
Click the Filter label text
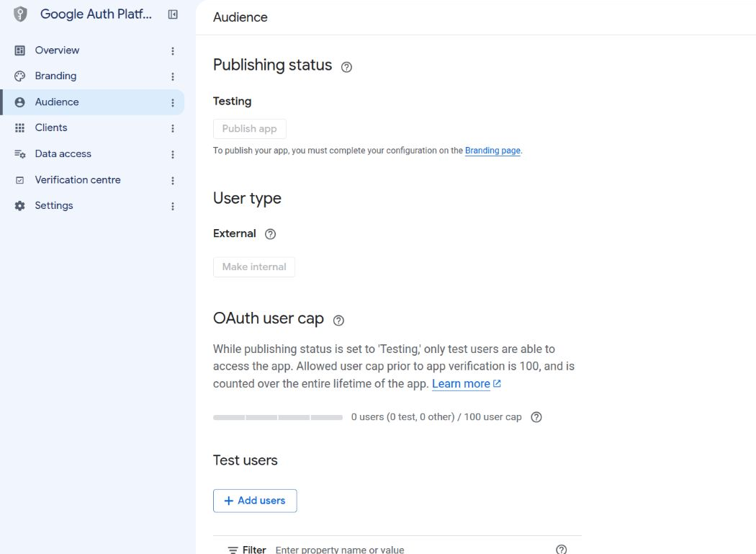pos(254,550)
